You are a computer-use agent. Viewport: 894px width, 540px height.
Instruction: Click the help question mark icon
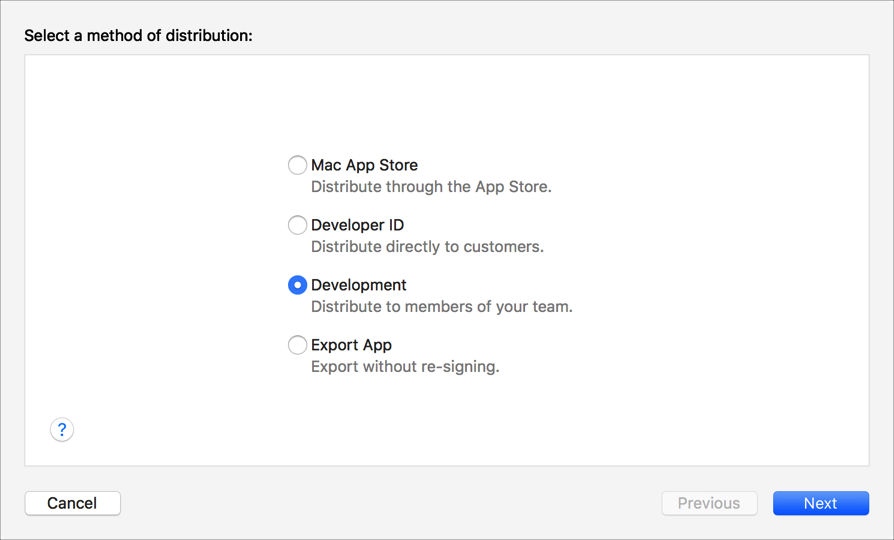(62, 430)
